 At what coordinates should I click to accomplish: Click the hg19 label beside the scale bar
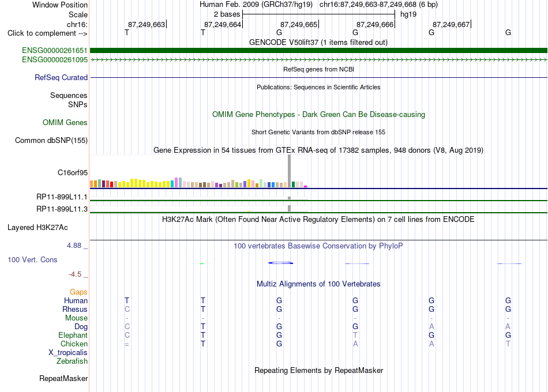tap(408, 14)
